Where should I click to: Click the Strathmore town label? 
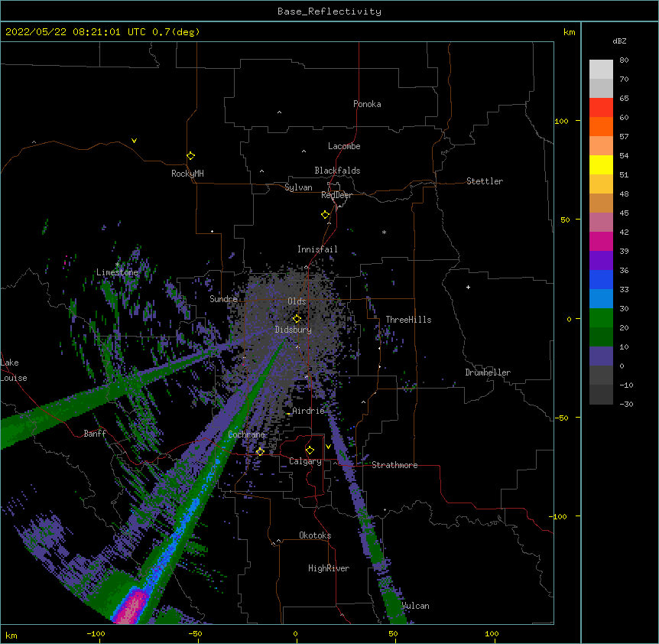click(394, 465)
